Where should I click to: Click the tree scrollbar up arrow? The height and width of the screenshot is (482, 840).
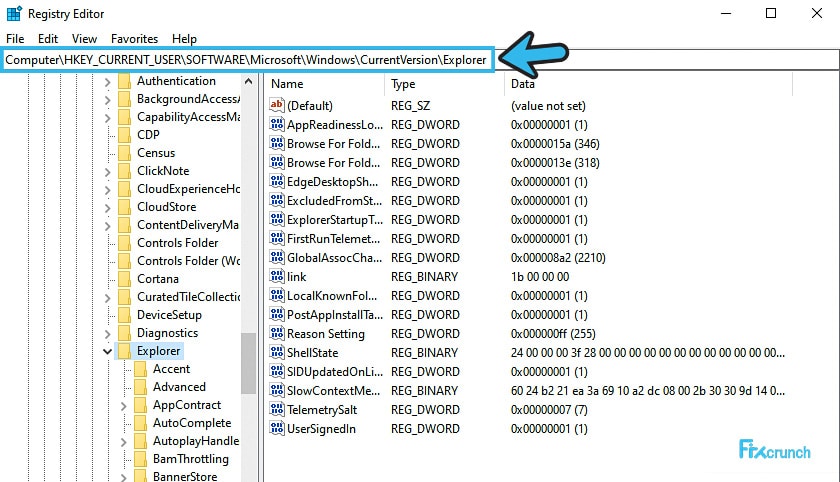249,81
